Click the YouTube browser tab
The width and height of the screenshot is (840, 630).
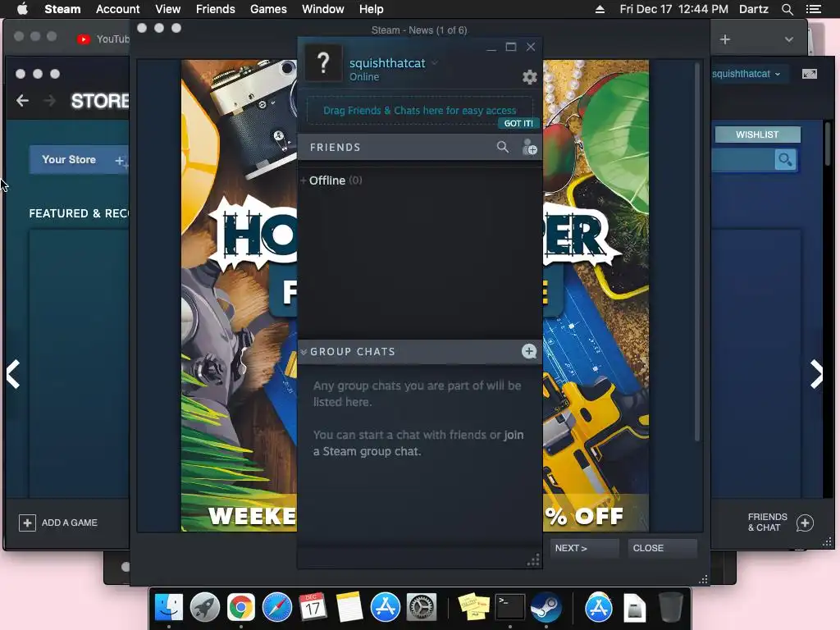point(103,39)
